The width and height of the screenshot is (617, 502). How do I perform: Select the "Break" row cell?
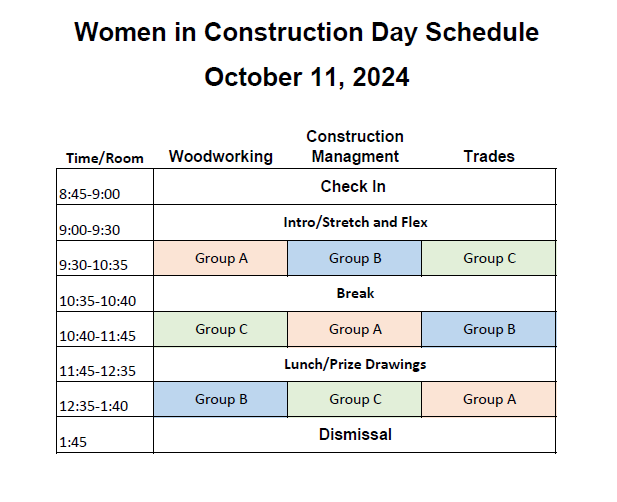(x=354, y=294)
